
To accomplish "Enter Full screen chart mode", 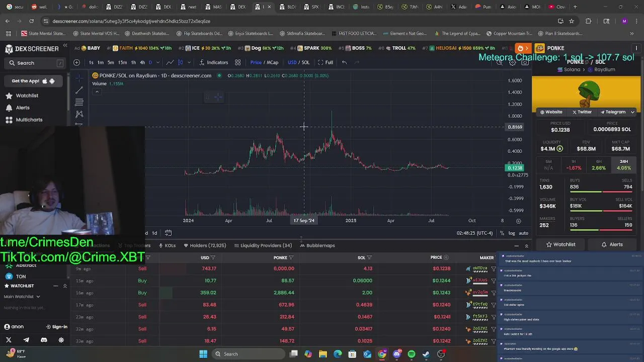I will [x=326, y=62].
